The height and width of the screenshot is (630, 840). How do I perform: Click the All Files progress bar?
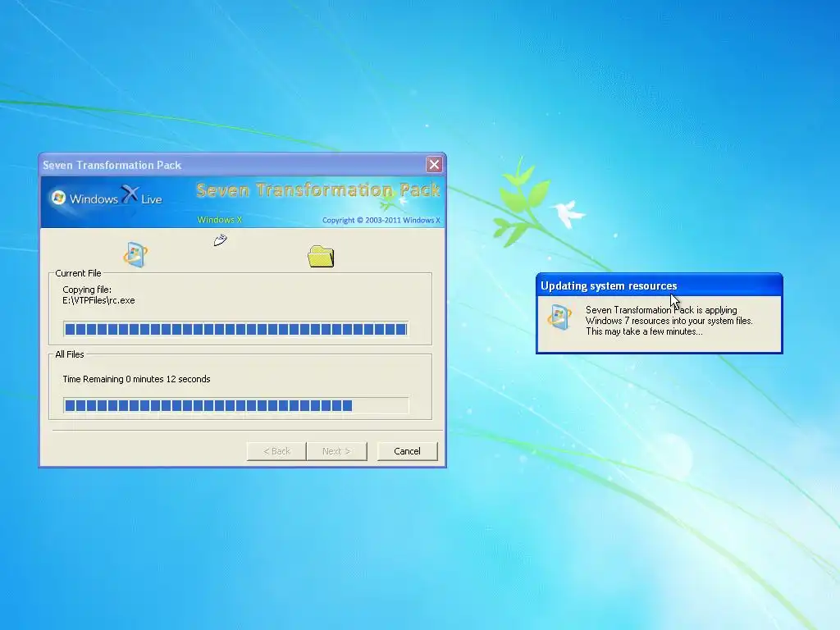(235, 405)
